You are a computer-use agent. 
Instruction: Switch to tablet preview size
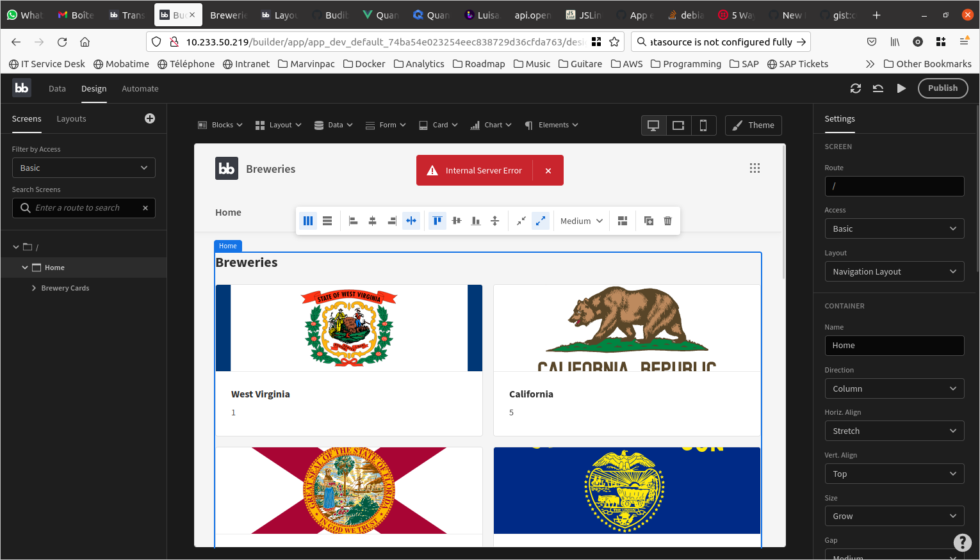[678, 125]
